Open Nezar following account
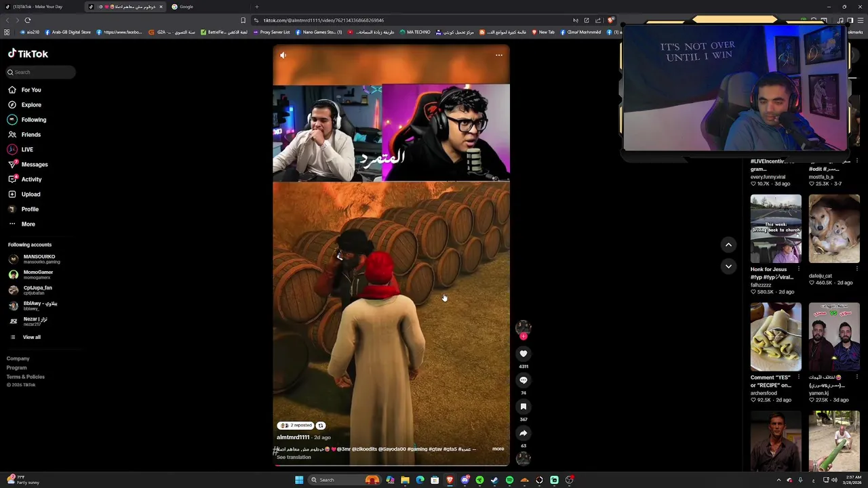 point(28,321)
